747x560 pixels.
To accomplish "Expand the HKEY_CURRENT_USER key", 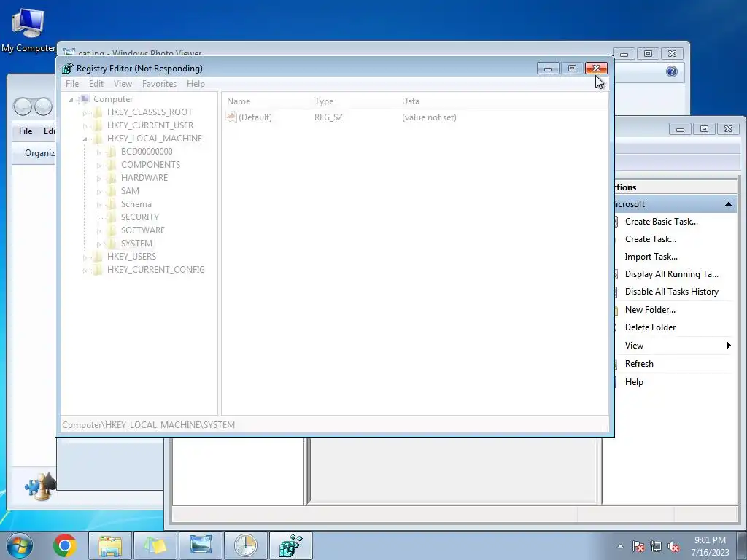I will pos(85,125).
